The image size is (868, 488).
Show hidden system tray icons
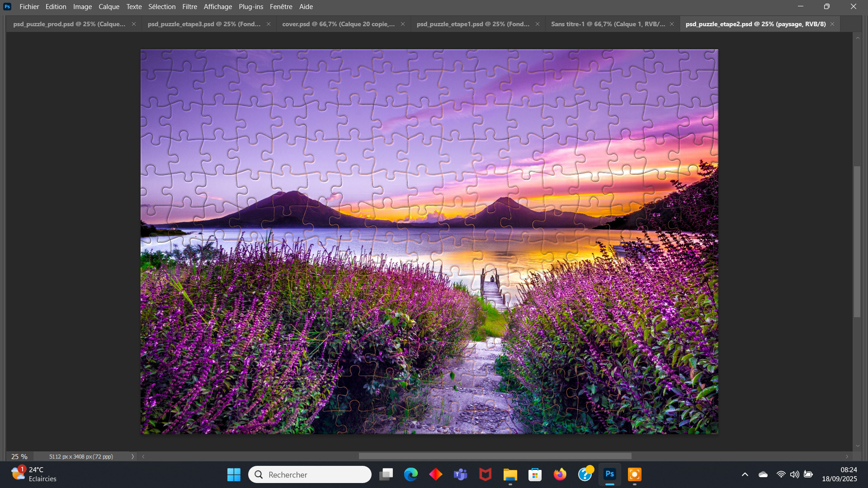tap(745, 474)
